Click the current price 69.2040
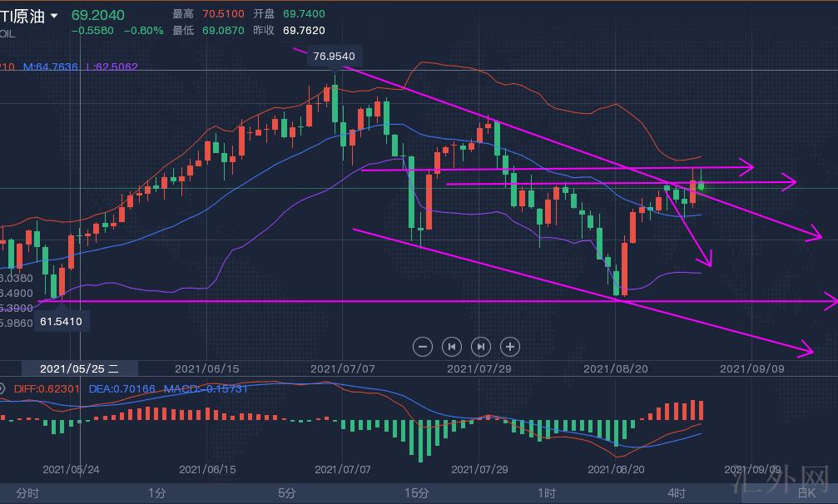Viewport: 838px width, 504px height. tap(98, 15)
